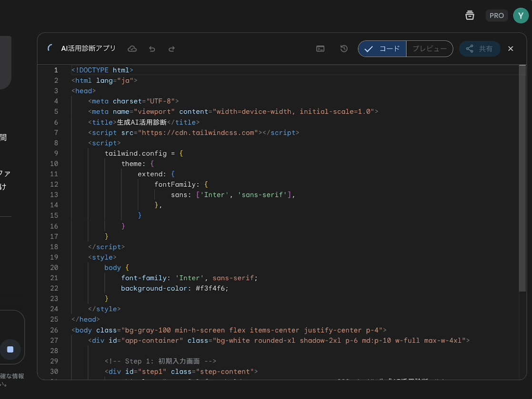
Task: Click the code editor vertical scrollbar
Action: click(x=522, y=178)
